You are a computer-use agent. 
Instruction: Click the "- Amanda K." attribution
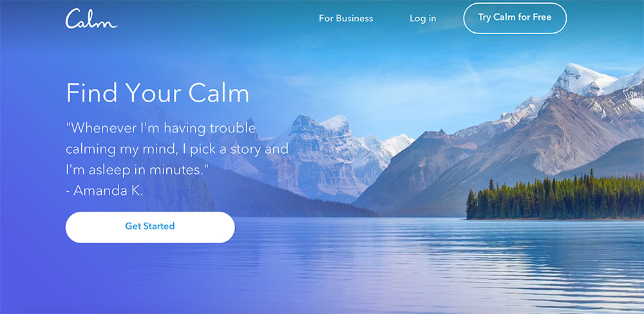click(x=104, y=191)
